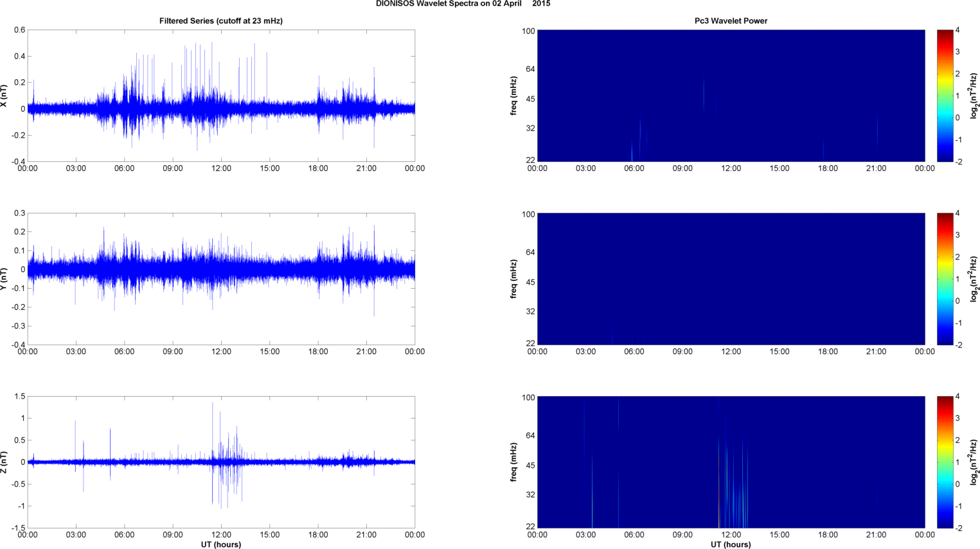Click inside the Y component filtered series plot
Screen dimensions: 980x549
pos(221,279)
